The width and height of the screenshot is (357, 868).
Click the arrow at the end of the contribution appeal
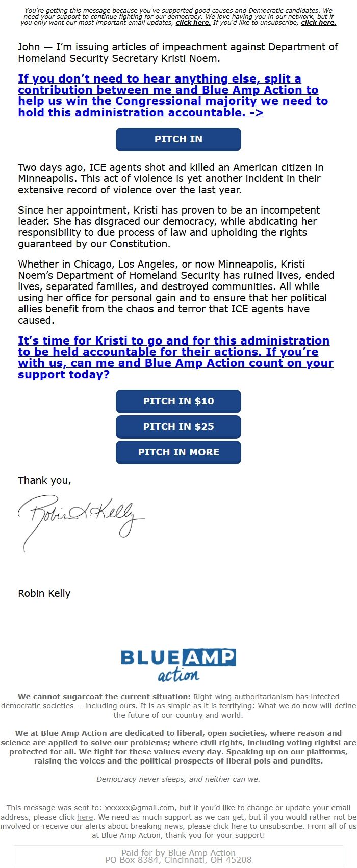pyautogui.click(x=258, y=112)
